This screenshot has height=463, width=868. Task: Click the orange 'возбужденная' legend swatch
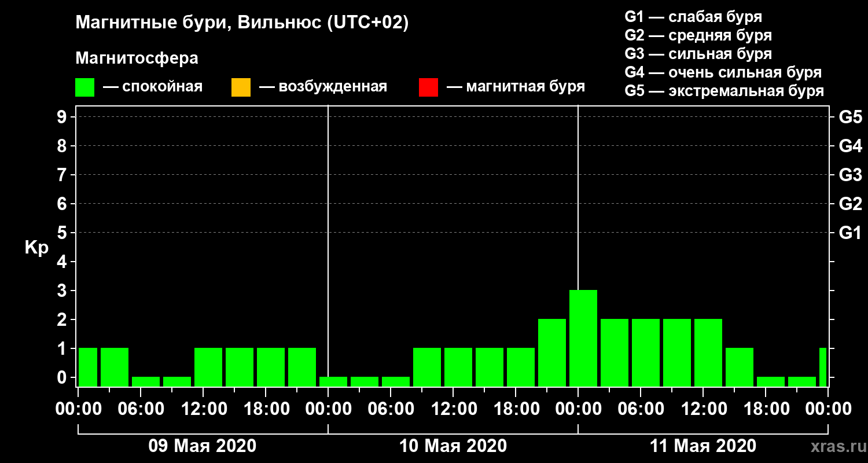[x=241, y=87]
